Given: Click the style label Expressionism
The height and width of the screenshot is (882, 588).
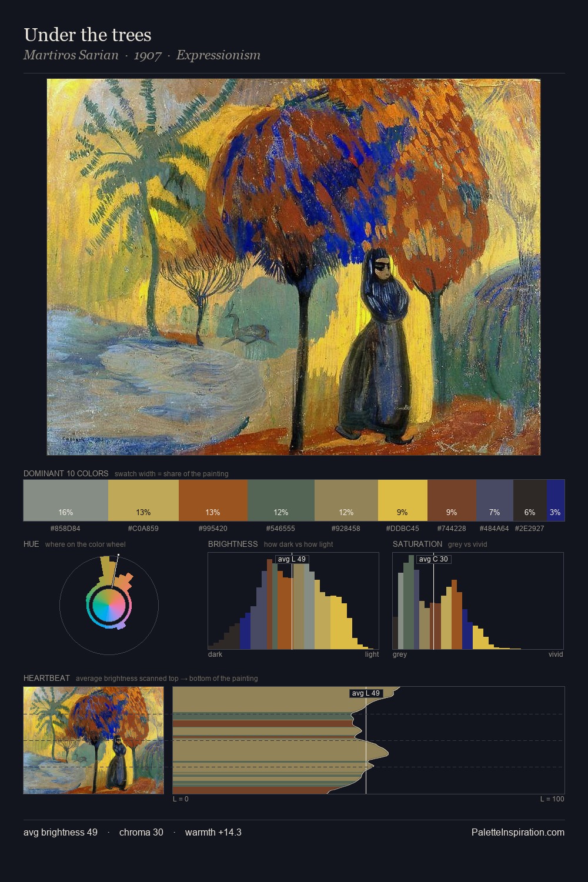Looking at the screenshot, I should coord(218,55).
